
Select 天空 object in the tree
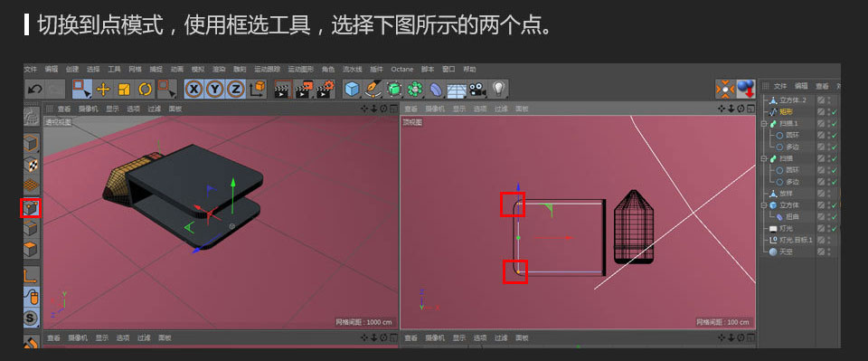[786, 252]
